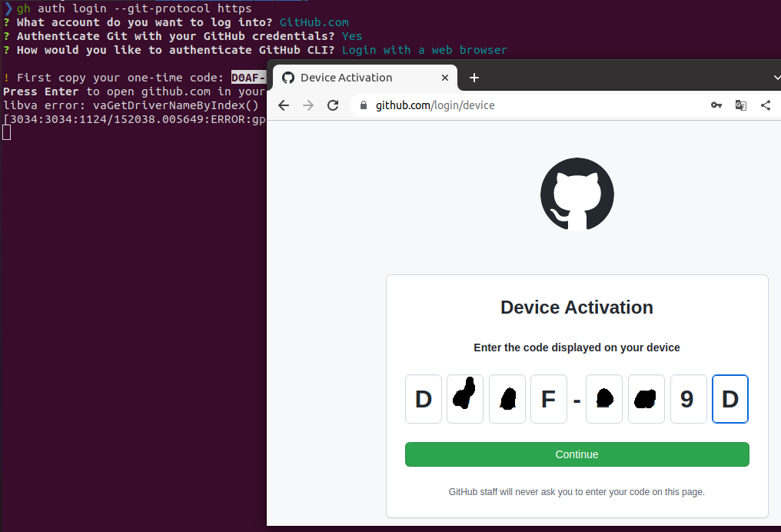
Task: Click the second code input box
Action: pos(465,399)
